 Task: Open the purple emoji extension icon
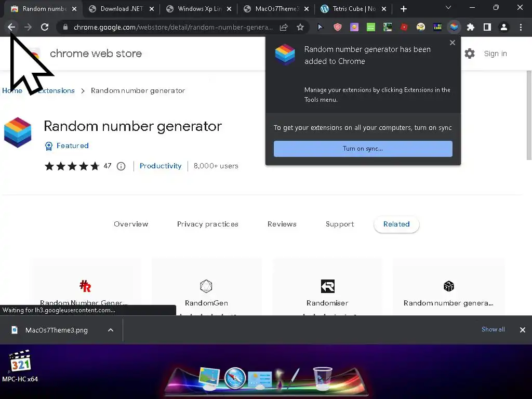[x=354, y=27]
